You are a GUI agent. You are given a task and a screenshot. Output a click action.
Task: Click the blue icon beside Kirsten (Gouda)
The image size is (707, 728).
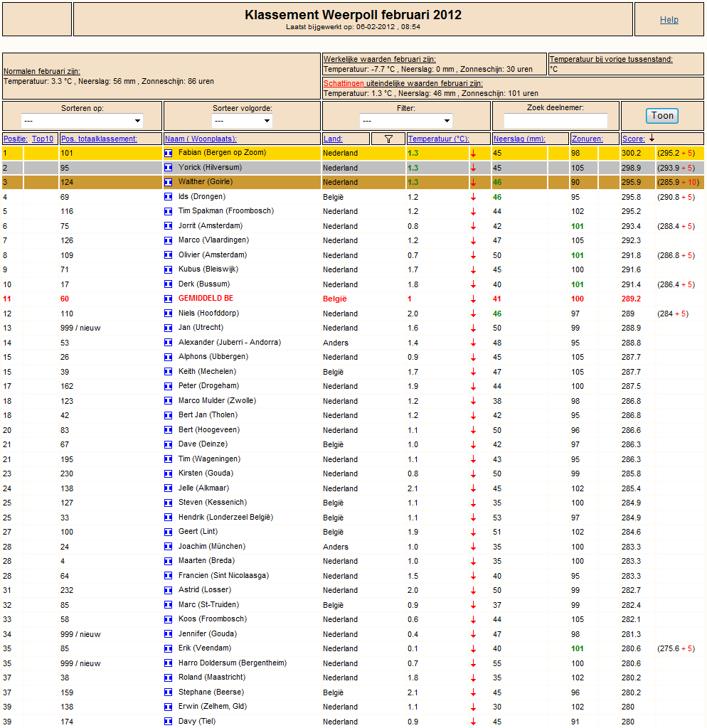(168, 473)
